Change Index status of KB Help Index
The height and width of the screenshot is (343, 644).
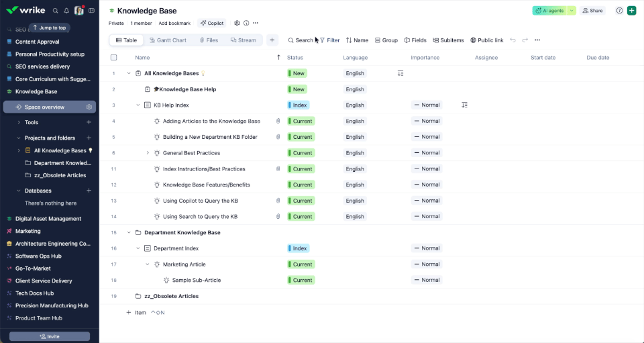(298, 105)
